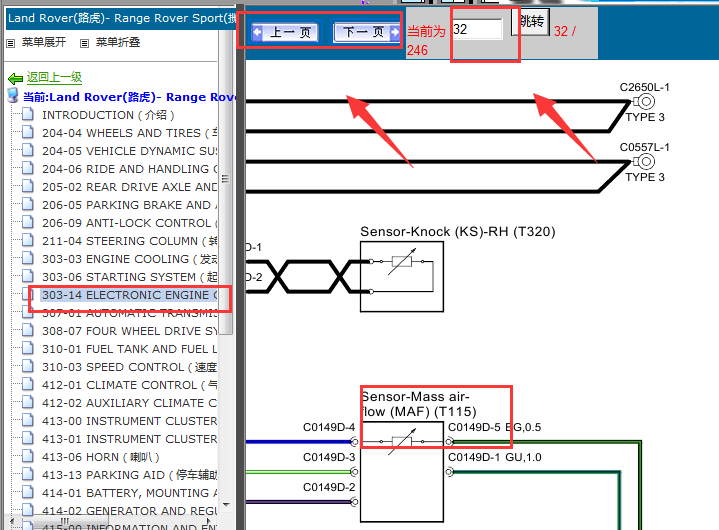
Task: Click document icon beside 211-04 STEERING COLUMN
Action: click(x=28, y=239)
